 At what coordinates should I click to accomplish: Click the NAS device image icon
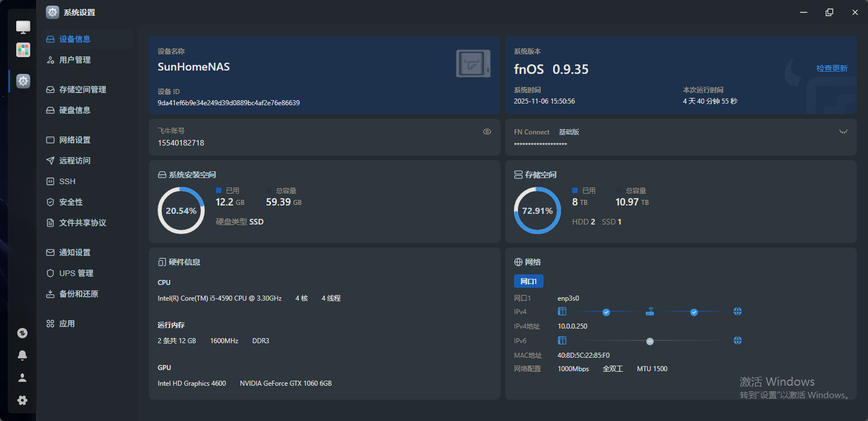point(473,64)
